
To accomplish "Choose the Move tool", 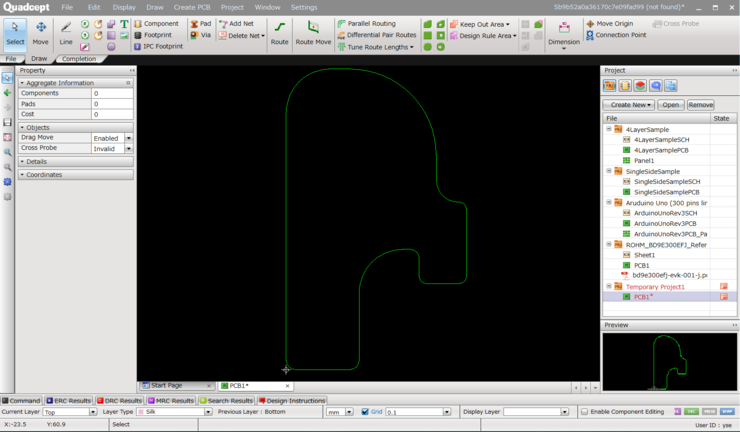I will 41,34.
